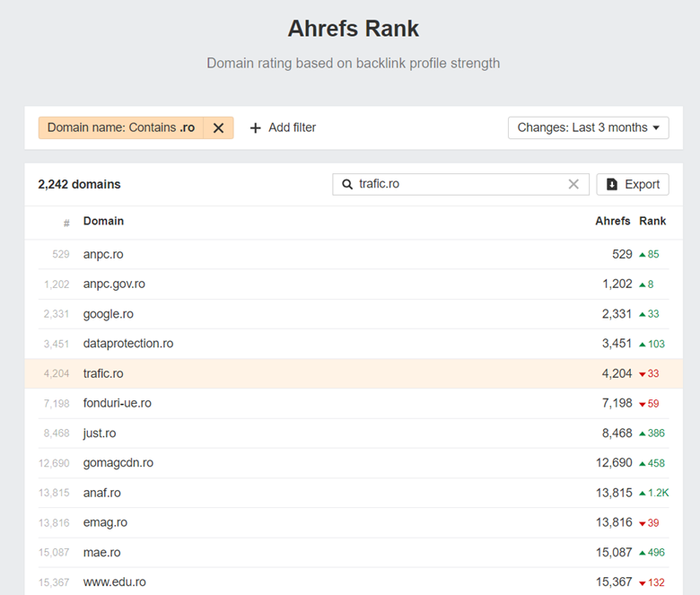Open fonduri-ue.ro domain entry

click(117, 404)
